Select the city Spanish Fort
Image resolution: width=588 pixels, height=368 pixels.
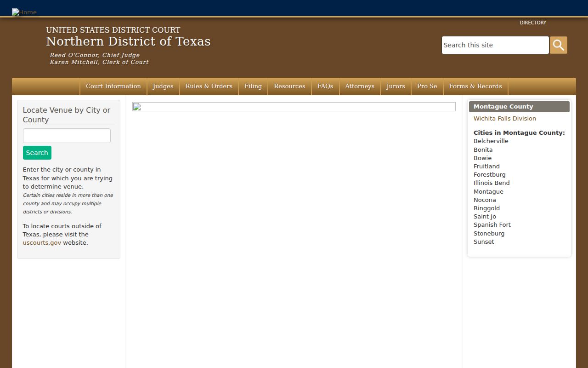click(492, 224)
